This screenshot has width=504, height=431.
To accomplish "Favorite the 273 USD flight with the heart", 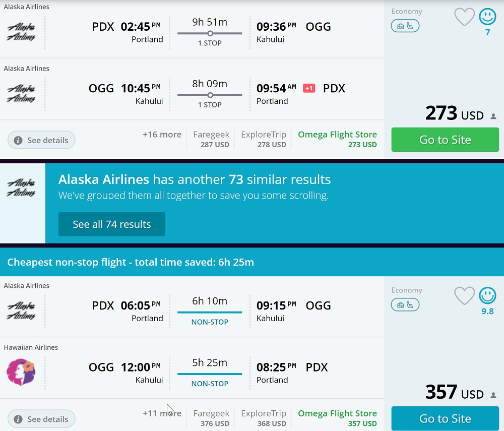I will (464, 17).
